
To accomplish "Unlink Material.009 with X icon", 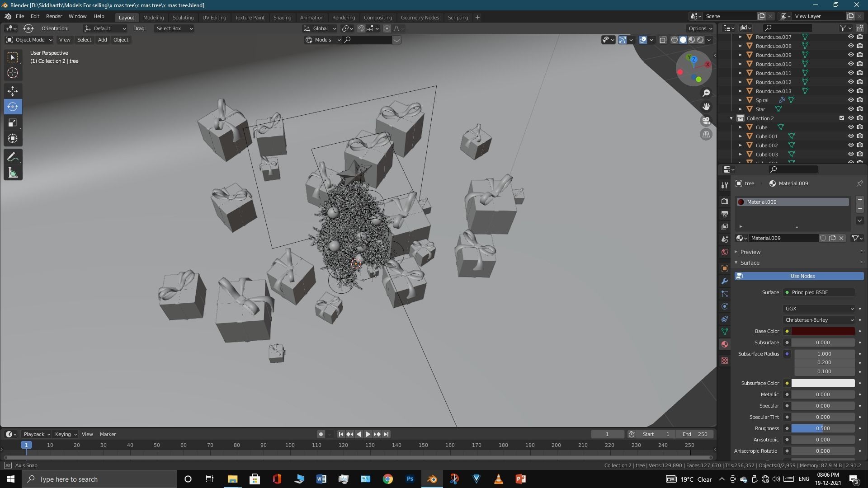I will 841,238.
